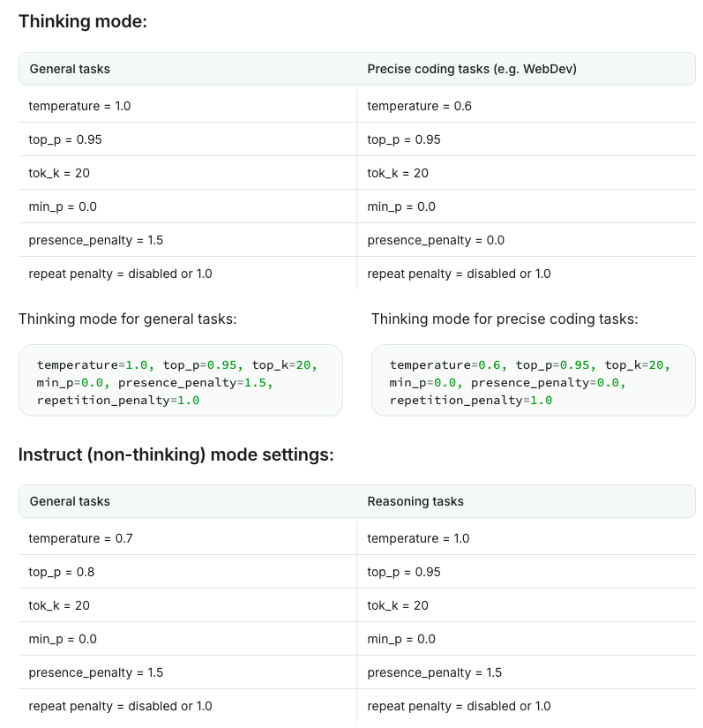Click "presence_penalty = 1.5" in Reasoning tasks column
Viewport: 703px width, 728px height.
click(435, 672)
